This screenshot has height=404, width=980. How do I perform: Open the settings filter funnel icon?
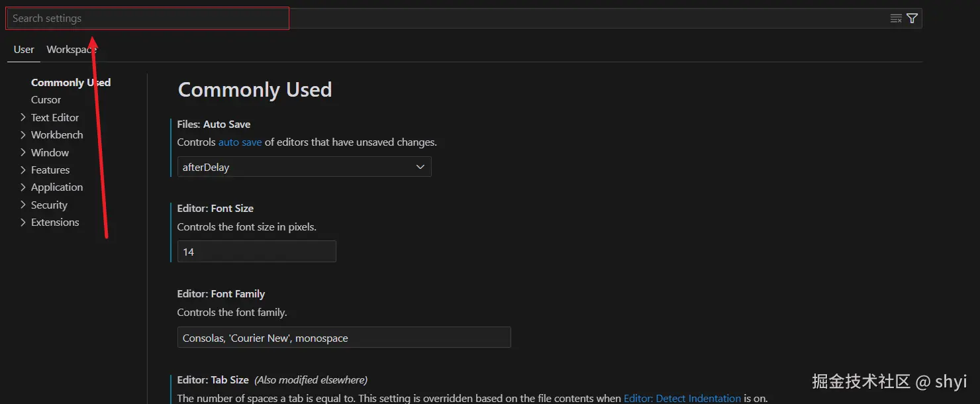tap(912, 19)
